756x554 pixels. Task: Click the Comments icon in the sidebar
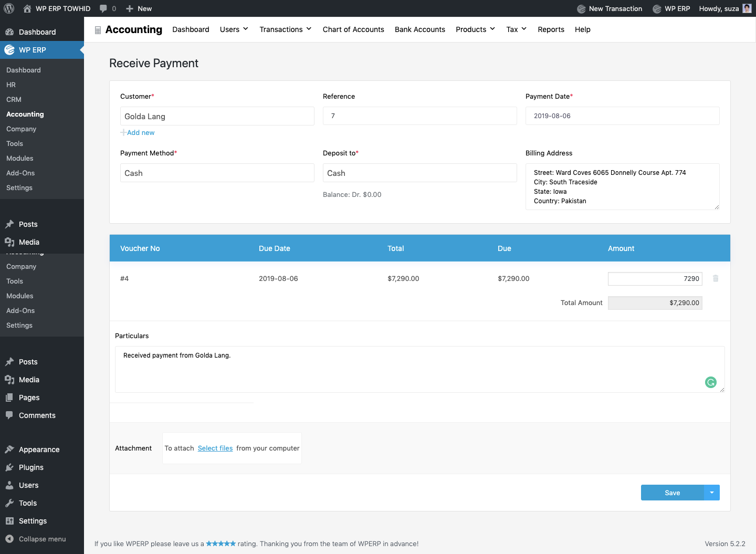10,415
